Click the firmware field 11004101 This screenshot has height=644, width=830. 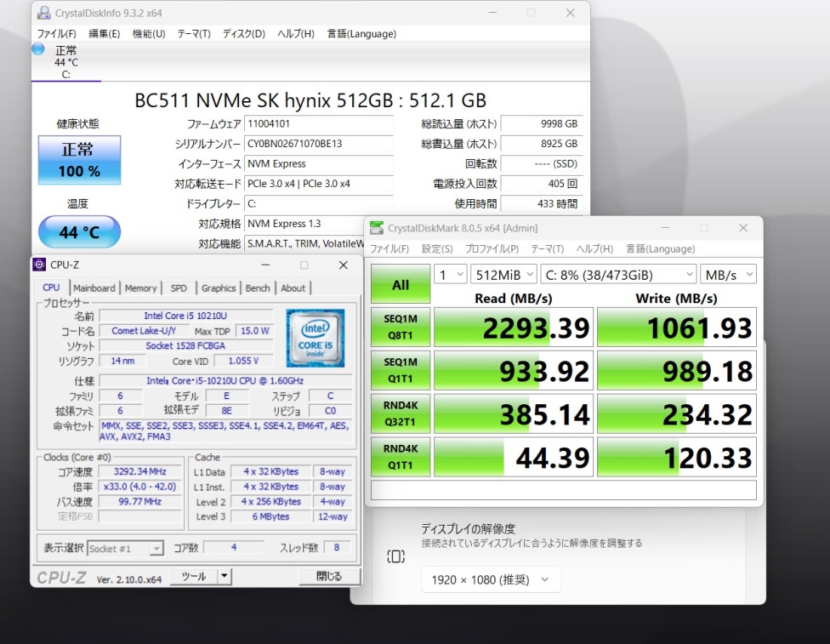tap(319, 124)
